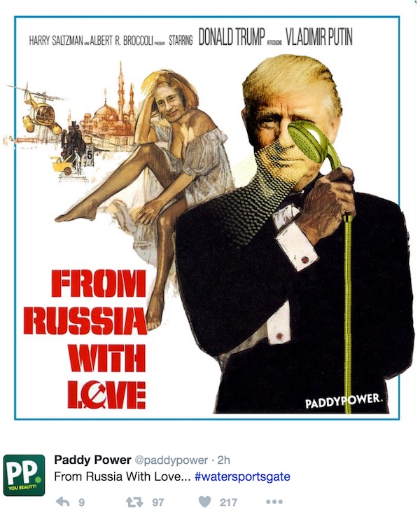The height and width of the screenshot is (529, 420).
Task: Open the Paddy Power display name
Action: [92, 460]
